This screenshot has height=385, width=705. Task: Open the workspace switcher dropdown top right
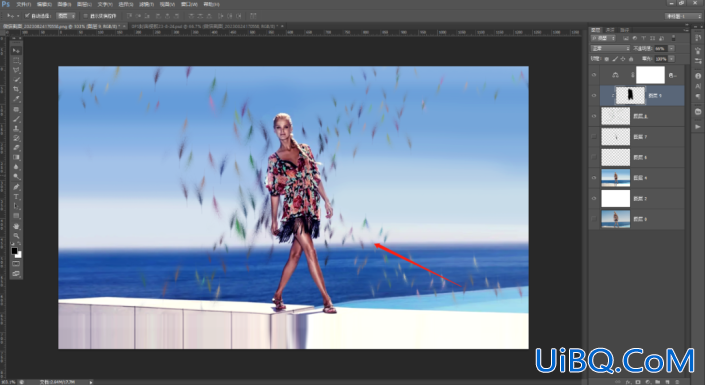(x=683, y=16)
